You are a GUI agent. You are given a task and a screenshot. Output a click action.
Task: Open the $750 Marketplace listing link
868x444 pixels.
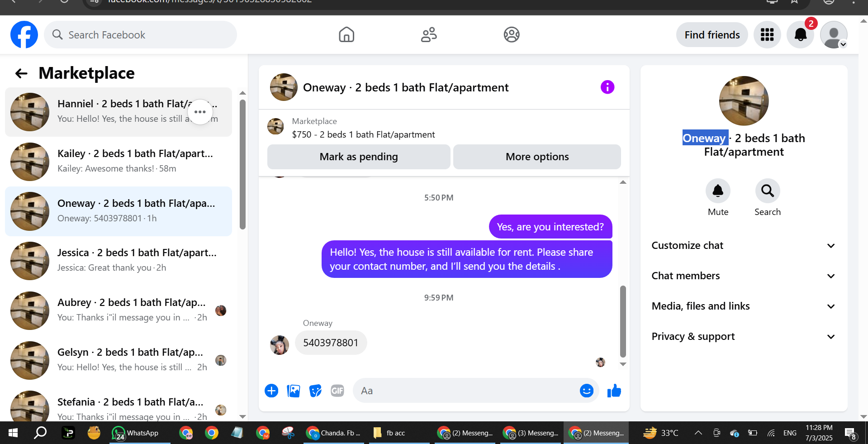[x=363, y=134]
